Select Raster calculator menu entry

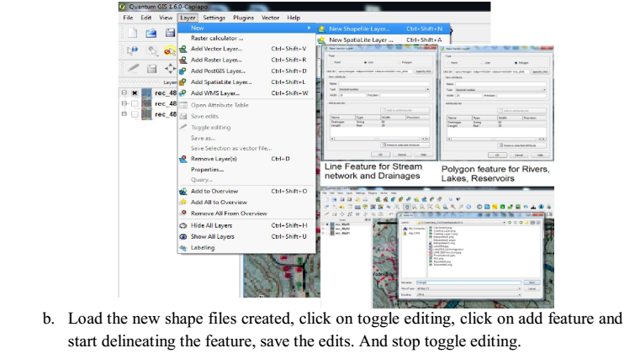pos(217,39)
